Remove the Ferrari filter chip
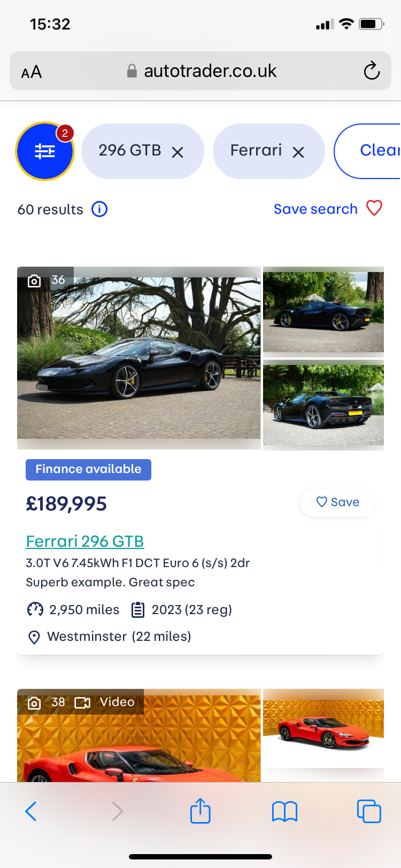This screenshot has width=401, height=868. 298,152
